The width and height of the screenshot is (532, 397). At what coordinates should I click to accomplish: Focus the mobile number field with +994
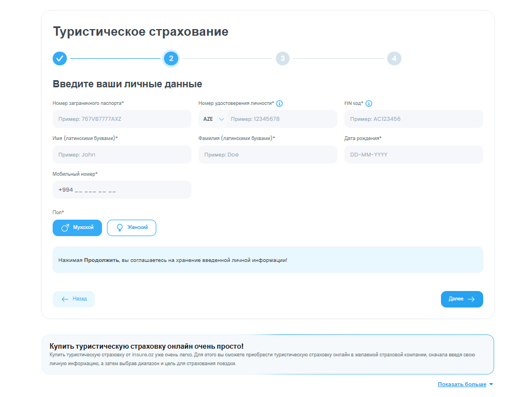[122, 190]
